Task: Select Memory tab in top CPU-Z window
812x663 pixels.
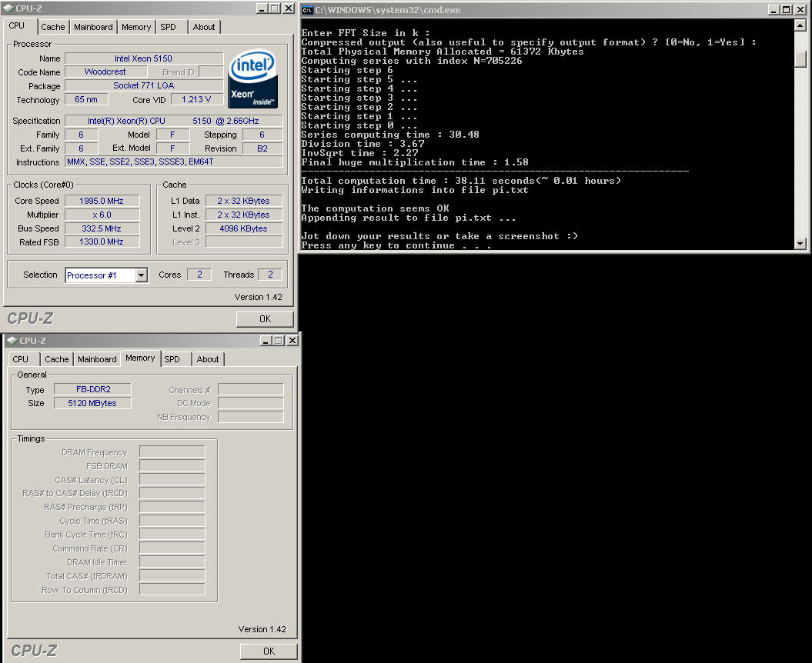Action: [136, 27]
